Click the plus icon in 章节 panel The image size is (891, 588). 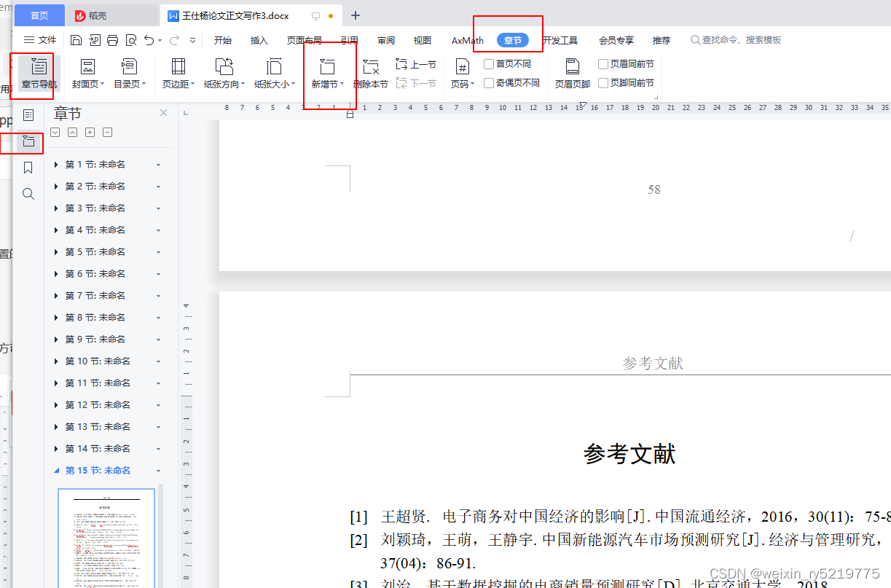[90, 132]
